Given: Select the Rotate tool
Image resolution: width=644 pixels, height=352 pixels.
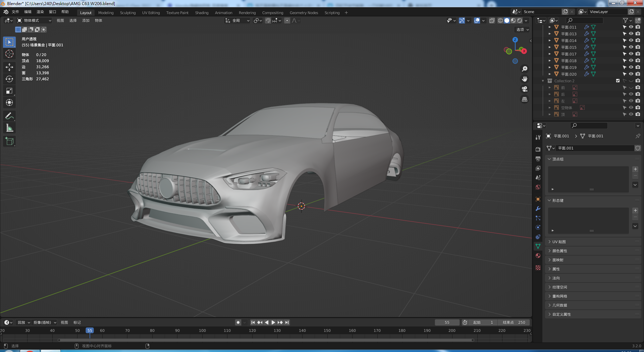Looking at the screenshot, I should 9,79.
